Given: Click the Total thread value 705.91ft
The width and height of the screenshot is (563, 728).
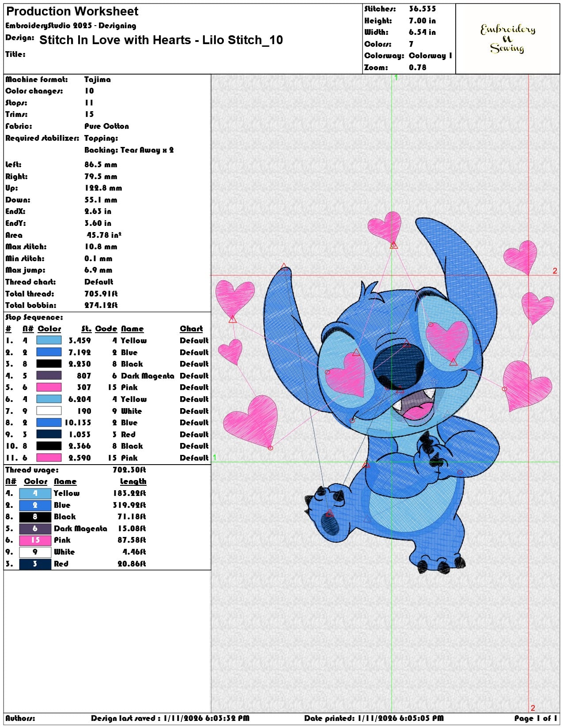Looking at the screenshot, I should point(101,294).
